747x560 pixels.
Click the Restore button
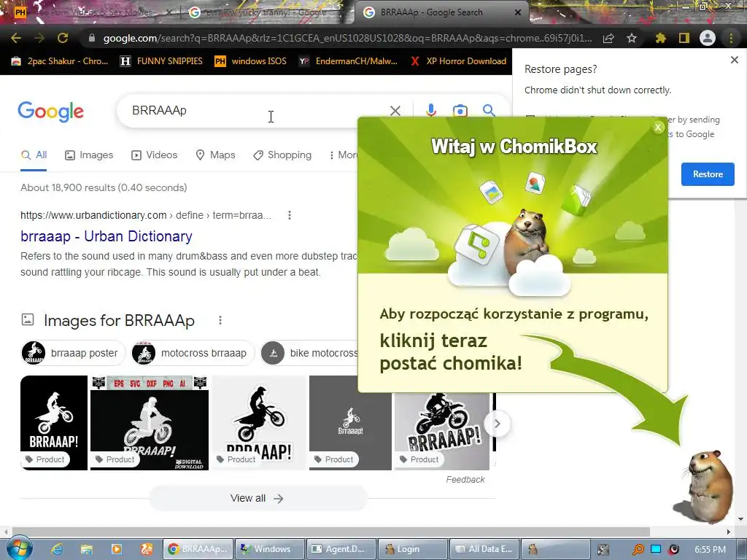click(x=708, y=174)
